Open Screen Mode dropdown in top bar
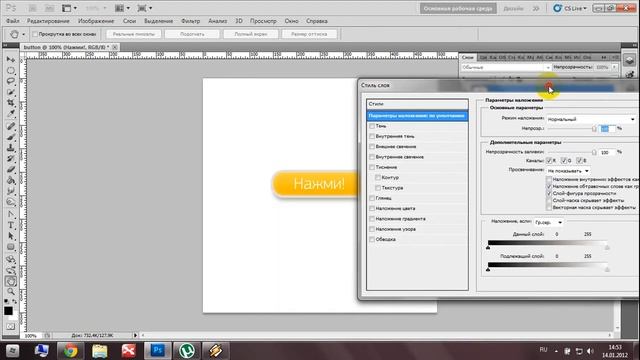The width and height of the screenshot is (640, 360). click(x=145, y=8)
